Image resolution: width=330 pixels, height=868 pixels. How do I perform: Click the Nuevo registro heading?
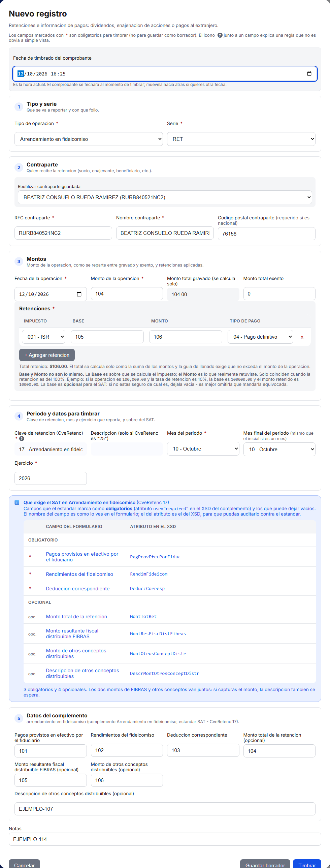[x=38, y=14]
